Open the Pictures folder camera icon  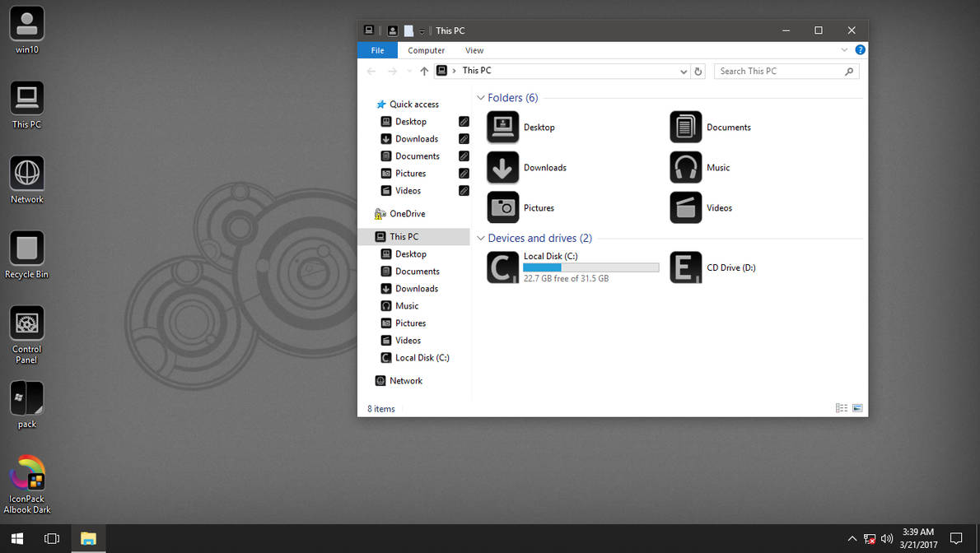503,207
